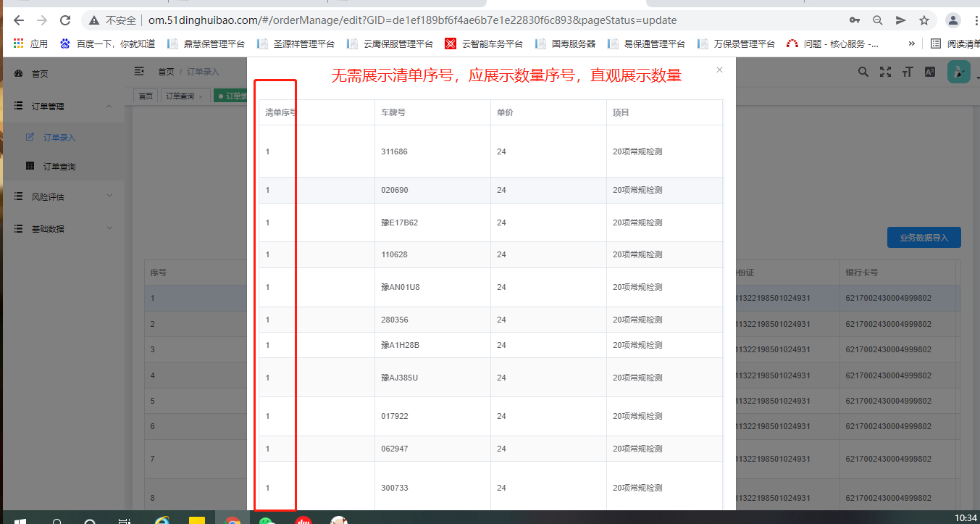This screenshot has width=980, height=524.
Task: Open the search icon in the app header
Action: pyautogui.click(x=863, y=72)
